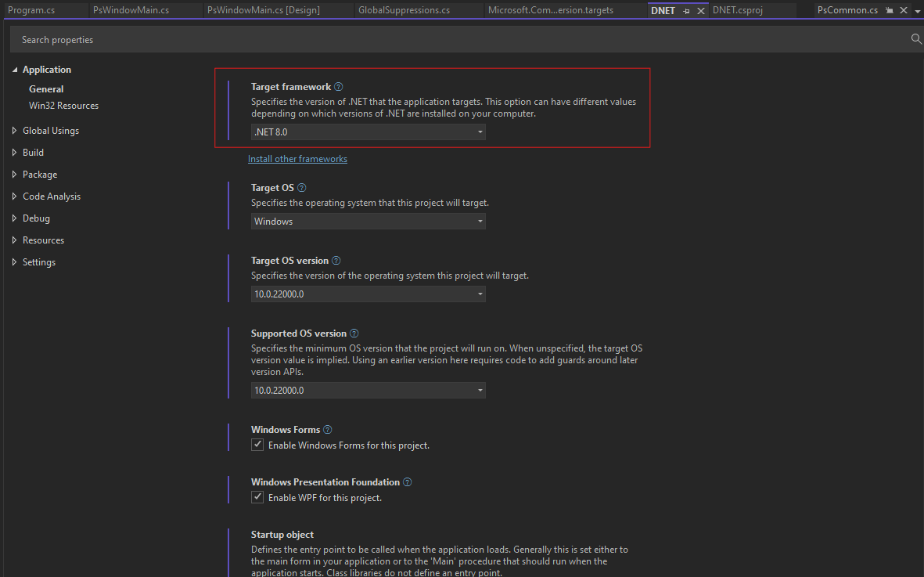The width and height of the screenshot is (924, 577).
Task: Click the Install other frameworks link
Action: (x=297, y=158)
